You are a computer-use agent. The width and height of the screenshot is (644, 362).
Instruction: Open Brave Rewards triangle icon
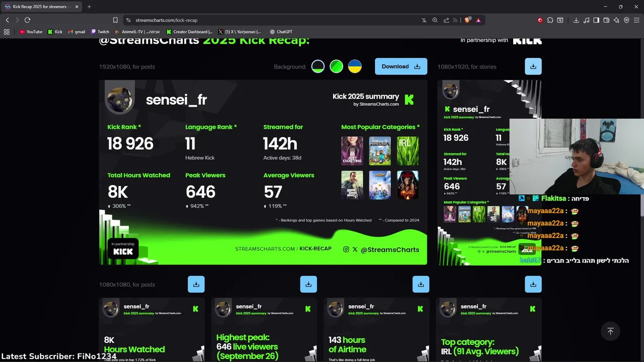(x=478, y=20)
